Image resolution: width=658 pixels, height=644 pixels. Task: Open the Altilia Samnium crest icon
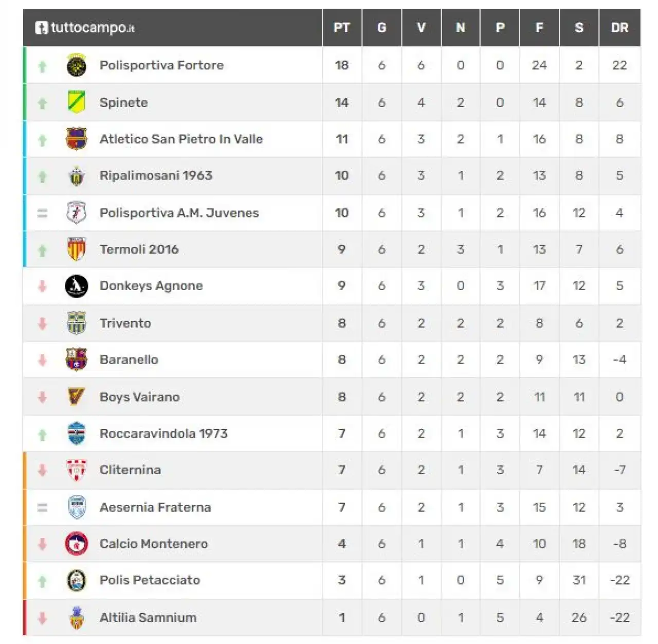pyautogui.click(x=77, y=617)
